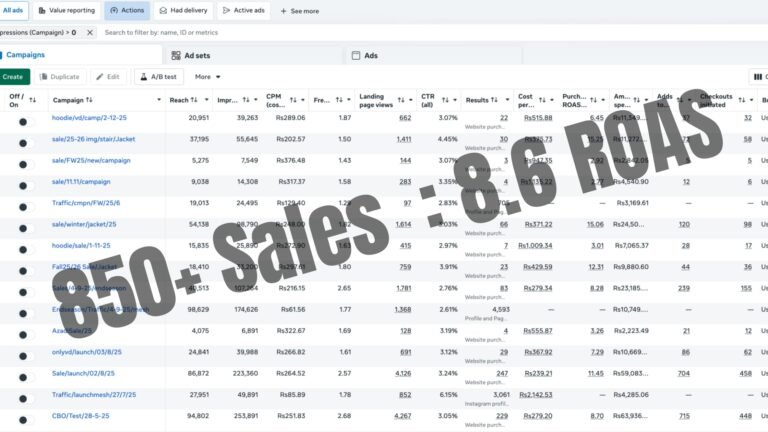Open campaign sale/FW25/new/campaign
The height and width of the screenshot is (432, 768).
tap(91, 160)
